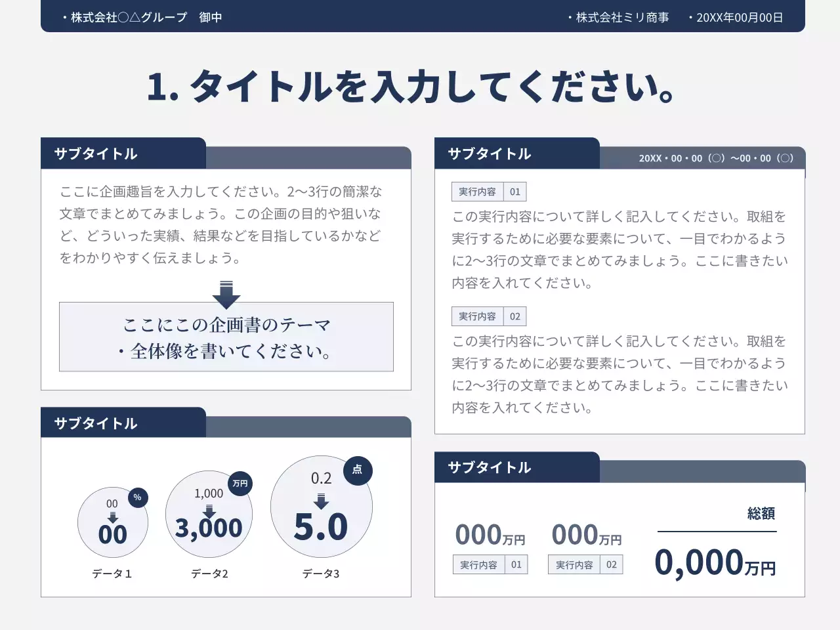Image resolution: width=840 pixels, height=630 pixels.
Task: Click the date range 20XX・00・00 in the subtitle bar
Action: 716,158
